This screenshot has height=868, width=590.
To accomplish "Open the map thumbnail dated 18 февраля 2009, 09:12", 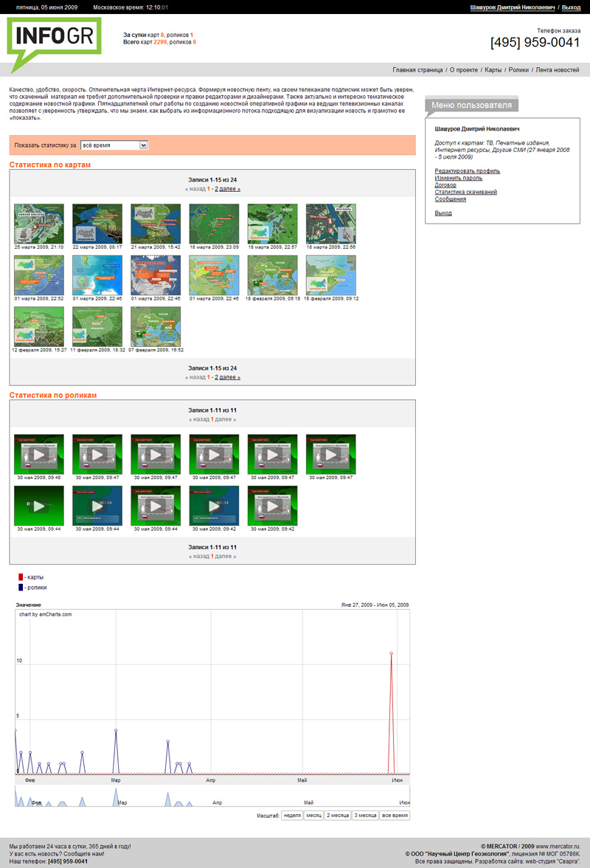I will 330,275.
